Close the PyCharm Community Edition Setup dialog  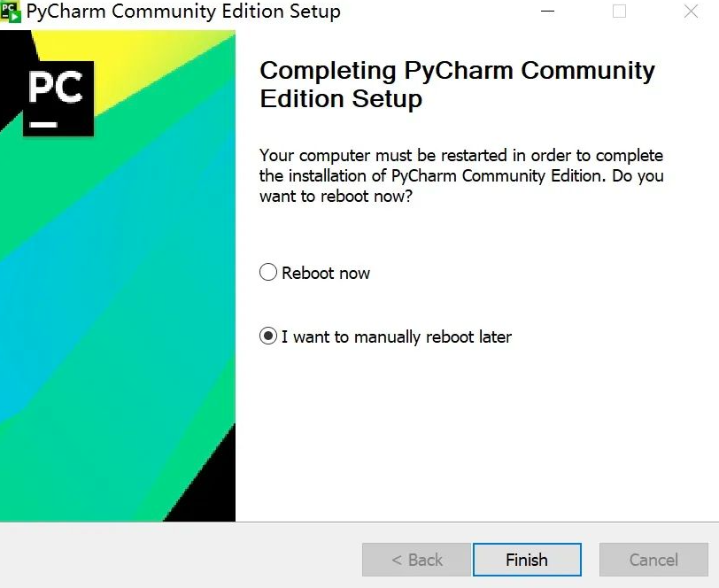[691, 12]
